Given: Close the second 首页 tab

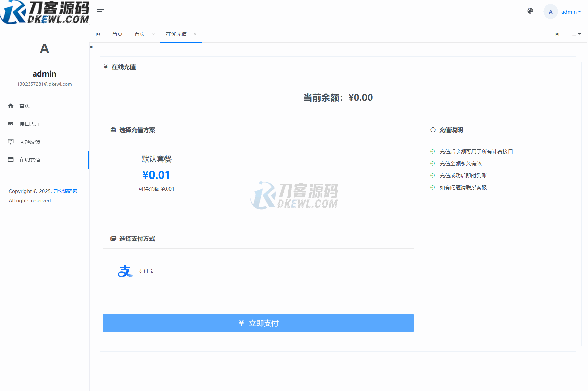Looking at the screenshot, I should click(x=153, y=34).
